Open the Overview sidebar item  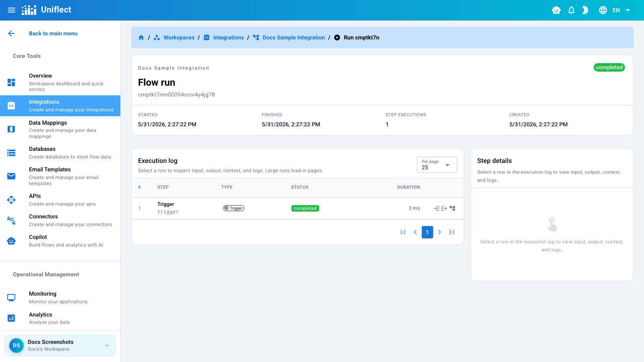coord(60,82)
